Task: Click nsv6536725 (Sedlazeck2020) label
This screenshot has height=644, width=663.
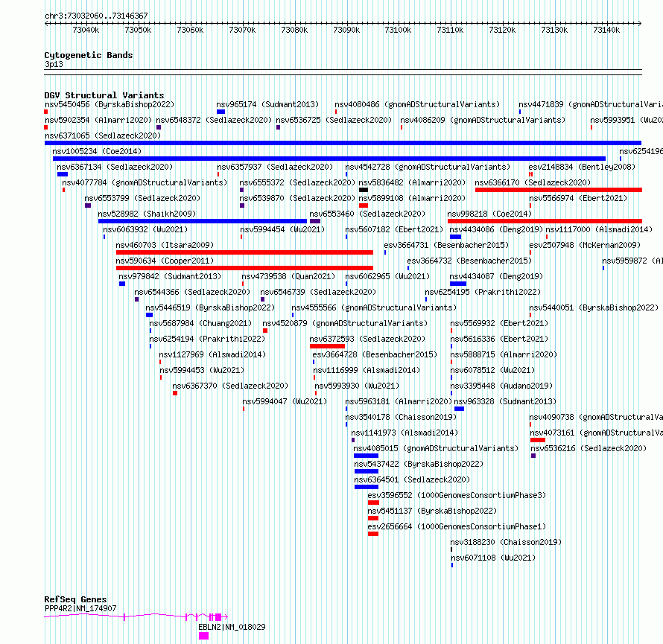Action: [x=334, y=120]
